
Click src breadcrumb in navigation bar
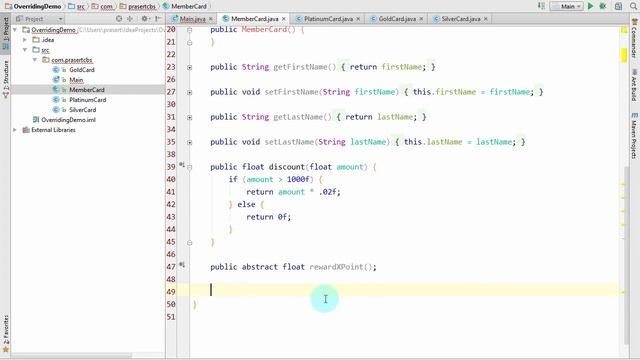click(x=77, y=6)
